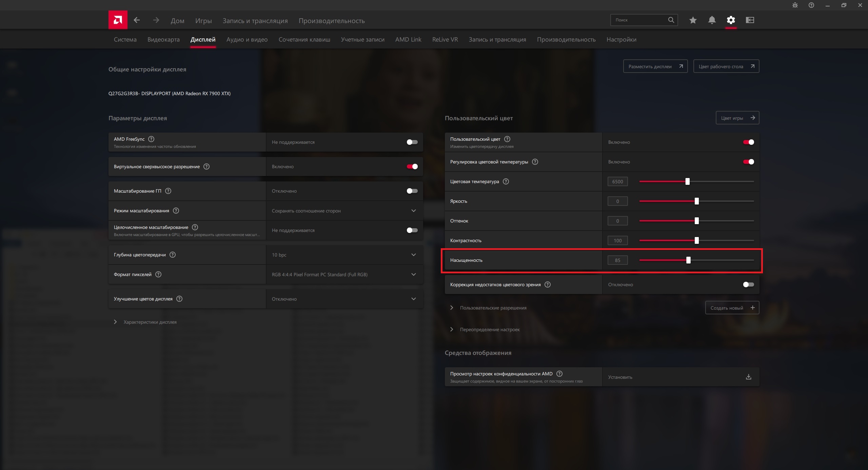Click the AMD logo home icon
Viewport: 868px width, 470px height.
click(118, 20)
